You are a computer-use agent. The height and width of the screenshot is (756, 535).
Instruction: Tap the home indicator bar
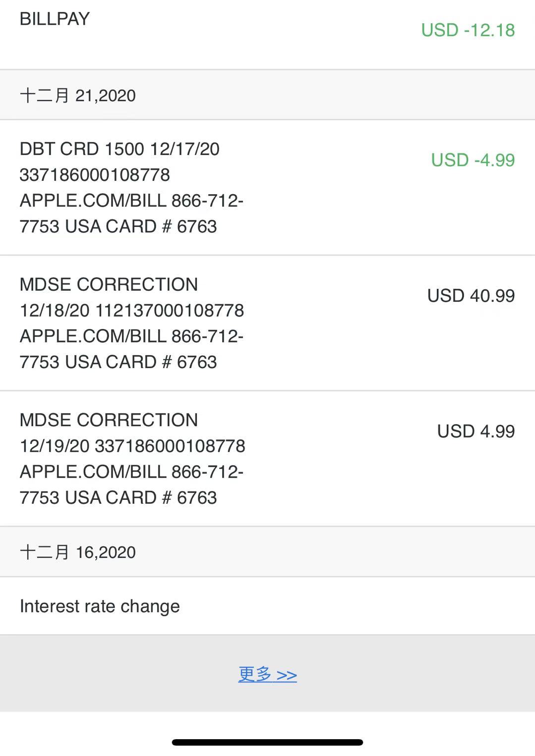[267, 742]
